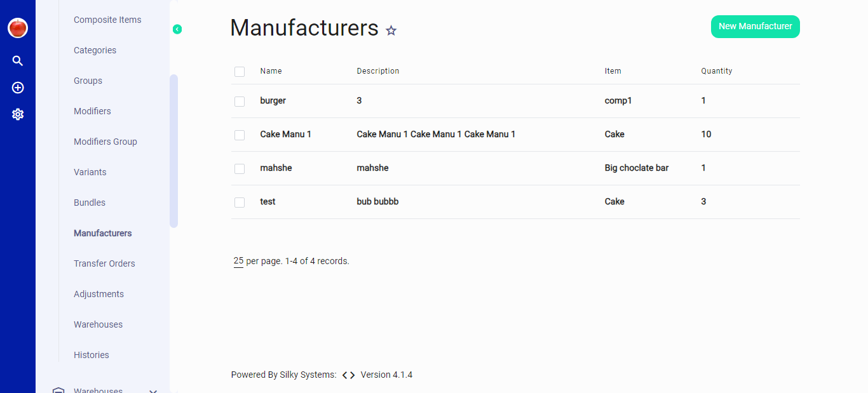
Task: Open the mahshe manufacturer entry
Action: pyautogui.click(x=276, y=168)
